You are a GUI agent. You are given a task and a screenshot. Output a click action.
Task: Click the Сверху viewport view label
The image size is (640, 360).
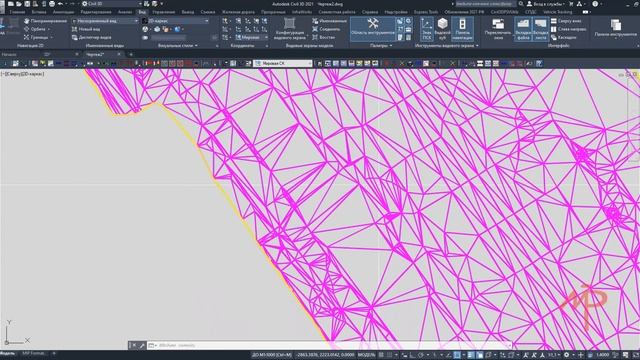click(x=13, y=74)
